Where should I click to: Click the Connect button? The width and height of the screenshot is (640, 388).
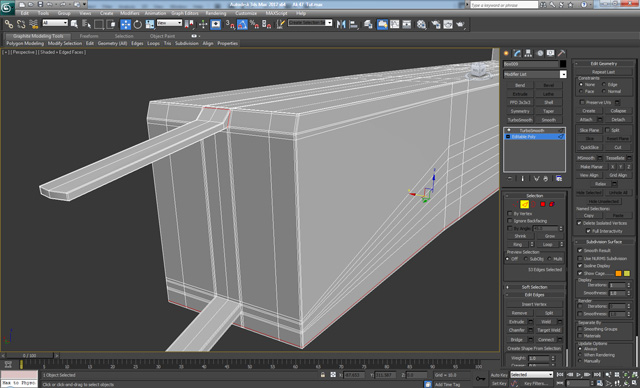pyautogui.click(x=546, y=339)
